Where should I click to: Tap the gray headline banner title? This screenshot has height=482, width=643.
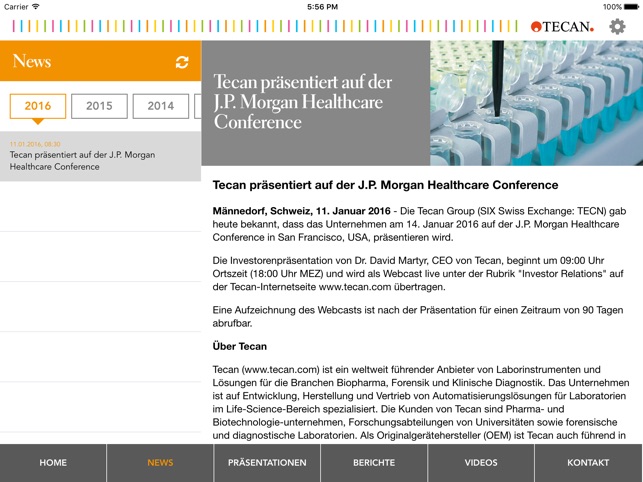[x=303, y=102]
